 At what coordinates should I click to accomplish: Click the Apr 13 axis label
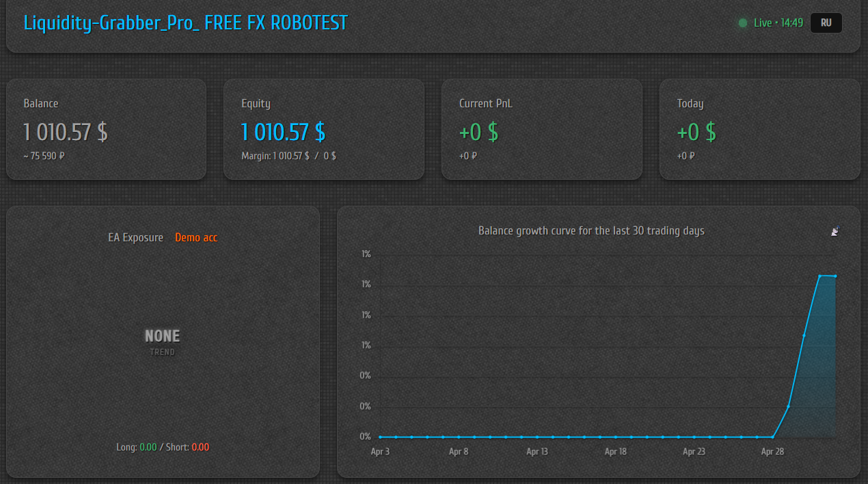click(537, 451)
